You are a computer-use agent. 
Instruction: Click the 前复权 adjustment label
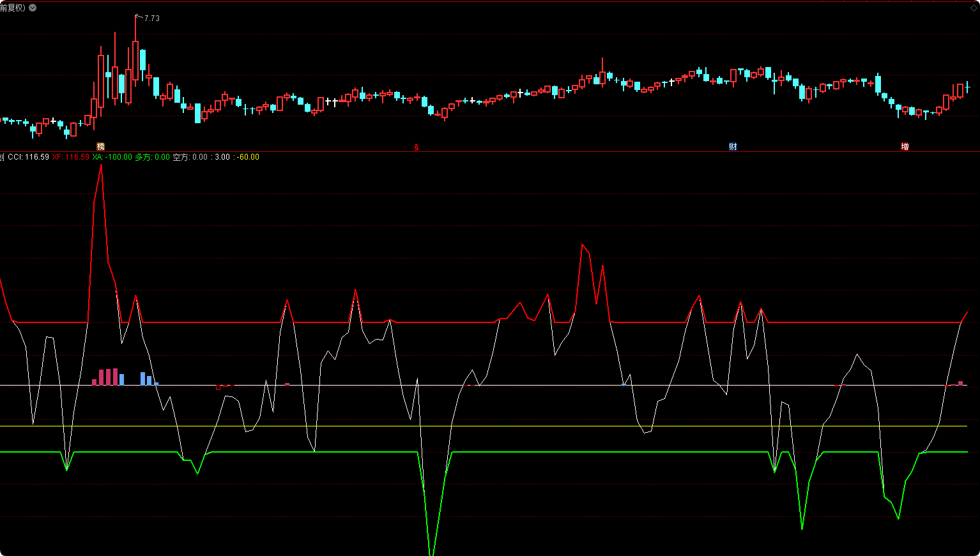(13, 8)
